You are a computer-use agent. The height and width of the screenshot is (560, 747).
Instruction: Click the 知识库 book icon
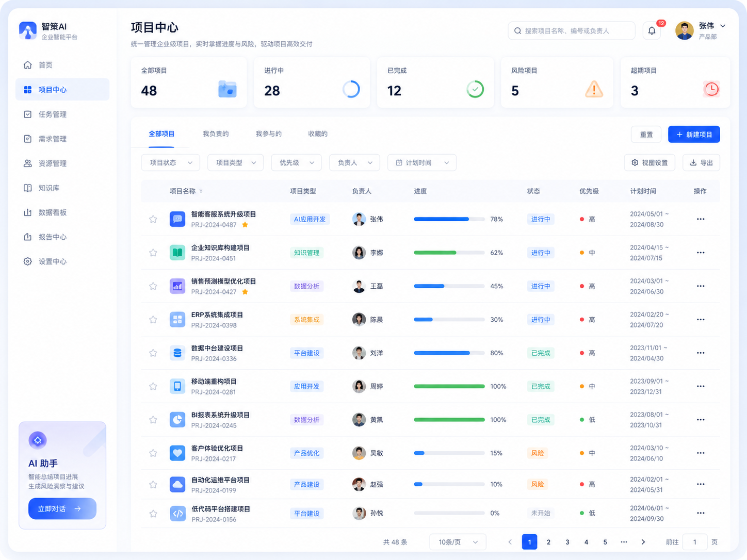(x=28, y=188)
